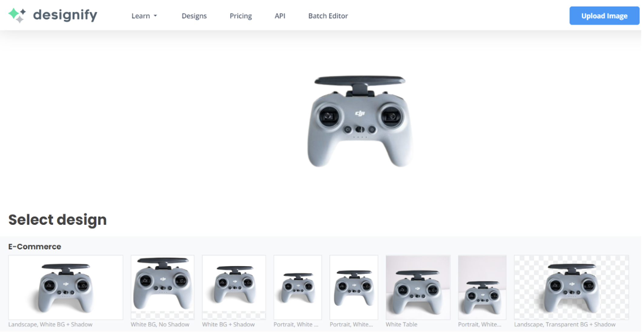The image size is (644, 332).
Task: Choose the White BG, No Shadow thumbnail
Action: click(x=163, y=287)
